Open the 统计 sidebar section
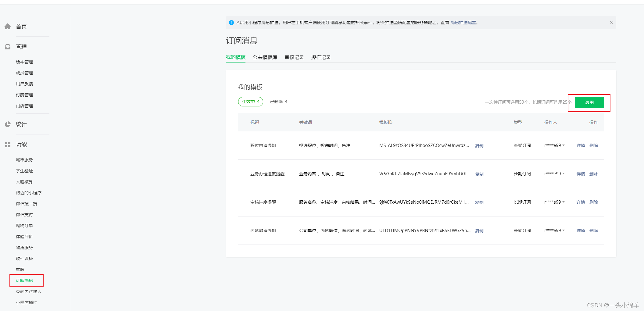 21,124
